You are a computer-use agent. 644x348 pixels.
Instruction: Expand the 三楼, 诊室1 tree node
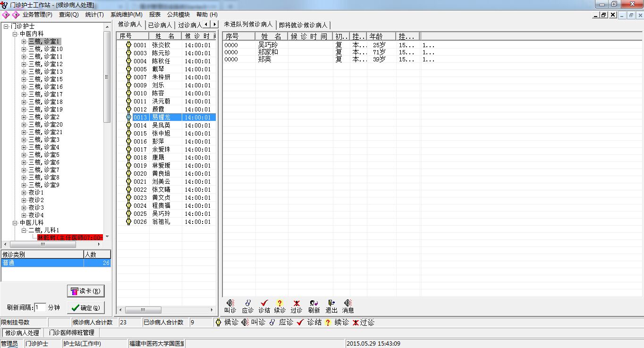pos(24,42)
